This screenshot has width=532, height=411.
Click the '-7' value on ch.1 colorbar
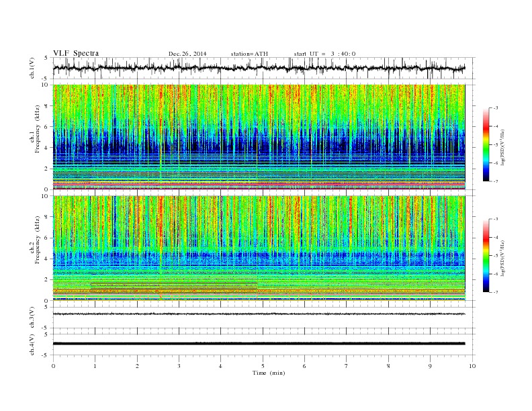(x=495, y=181)
